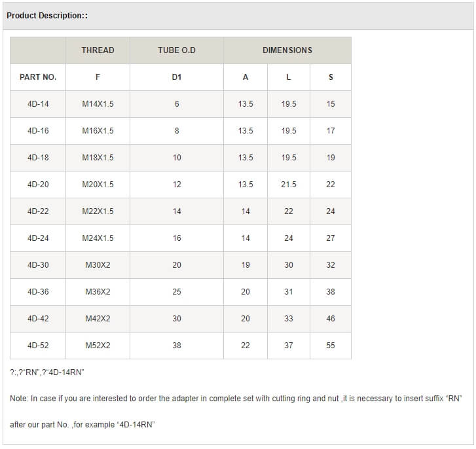
Task: Click the 4D-20 part number
Action: coord(38,185)
